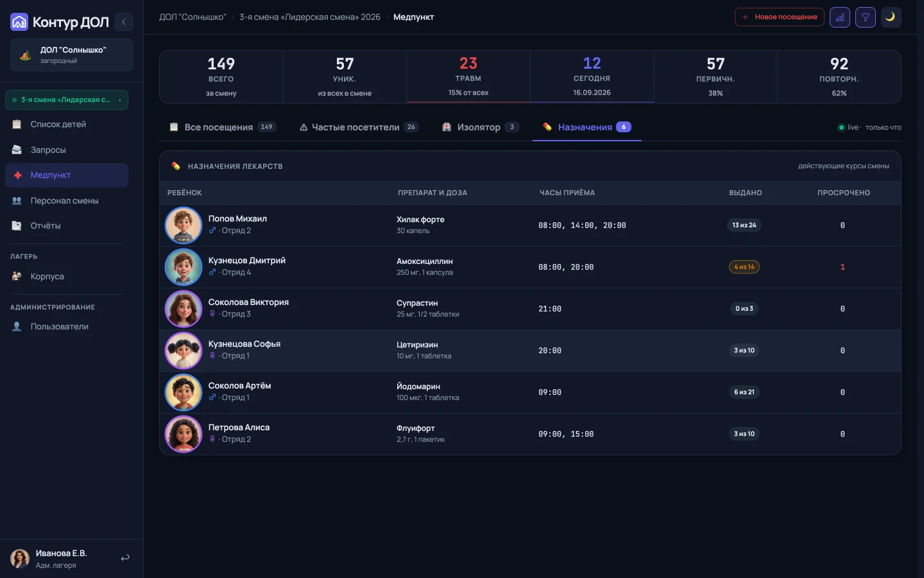The width and height of the screenshot is (924, 578).
Task: Click the Контур ДОЛ logo icon
Action: [19, 22]
